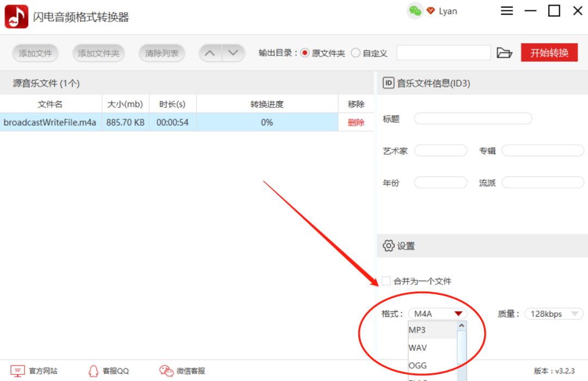Open 官方网站 monitor icon in footer
This screenshot has width=588, height=381.
[x=17, y=371]
